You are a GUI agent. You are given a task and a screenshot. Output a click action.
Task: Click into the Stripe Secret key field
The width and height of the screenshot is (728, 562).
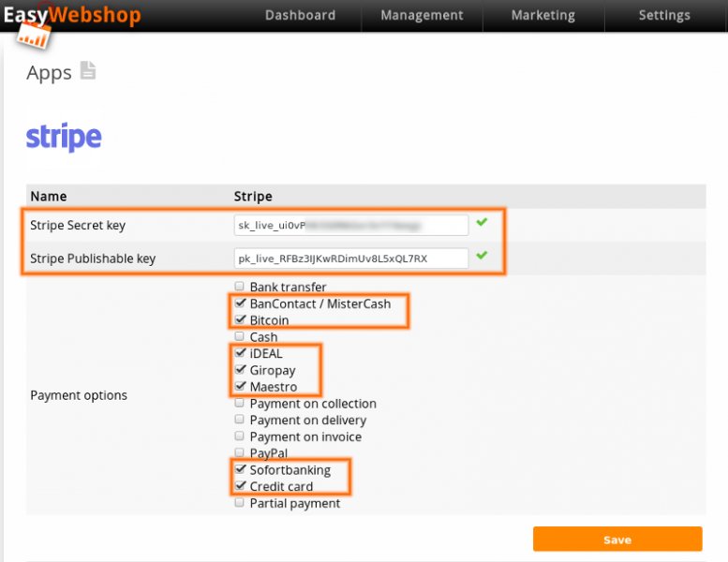coord(350,225)
